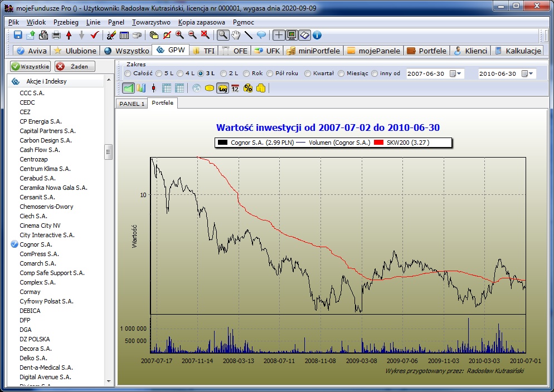
Task: Click the candlestick chart type icon
Action: tap(153, 88)
